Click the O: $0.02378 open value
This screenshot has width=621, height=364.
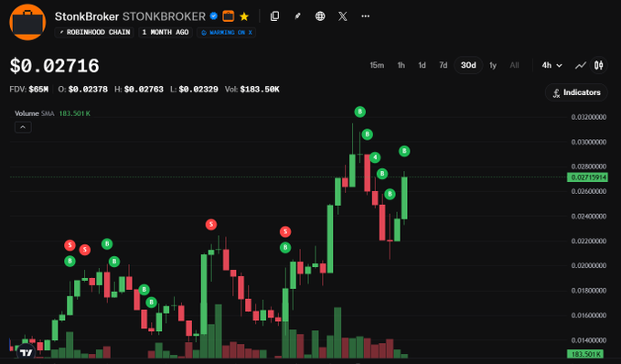pyautogui.click(x=83, y=90)
